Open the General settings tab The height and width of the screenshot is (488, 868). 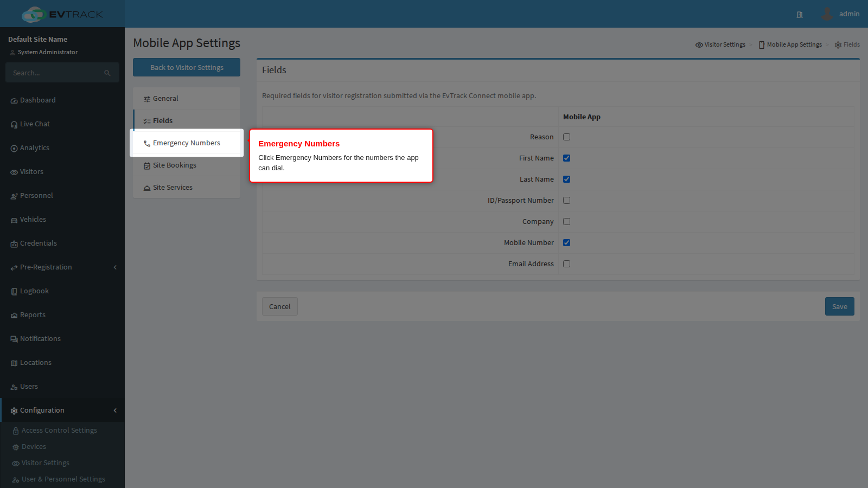point(187,99)
